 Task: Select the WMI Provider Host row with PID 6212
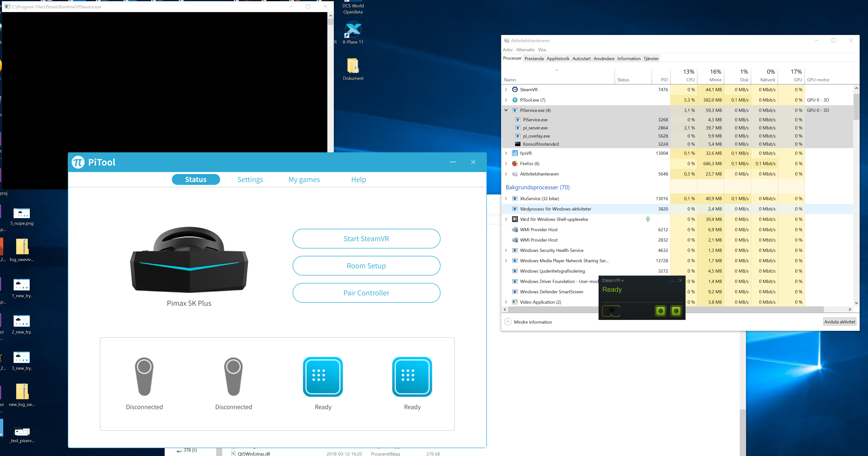coord(677,229)
